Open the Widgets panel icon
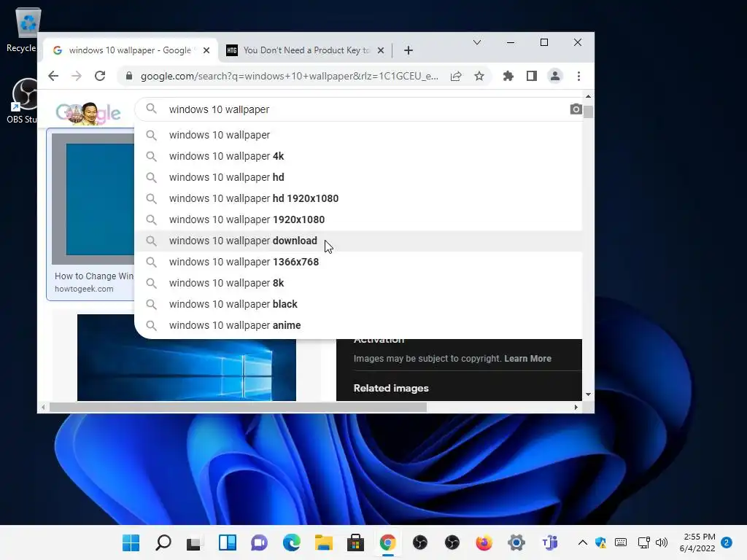 [x=228, y=542]
